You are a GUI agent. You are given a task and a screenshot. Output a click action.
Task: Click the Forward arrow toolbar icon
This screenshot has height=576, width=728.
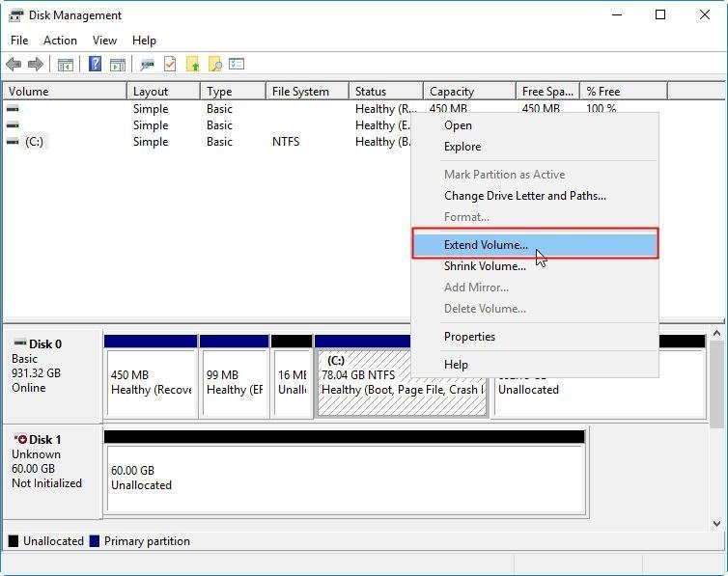point(36,65)
